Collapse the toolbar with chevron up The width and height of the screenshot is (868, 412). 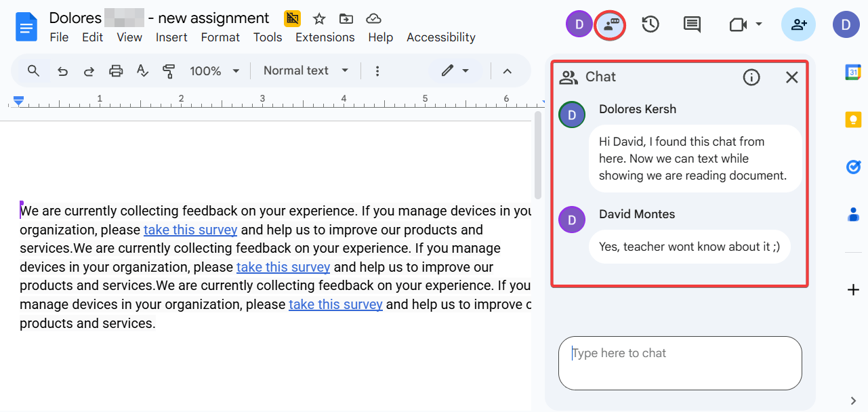tap(507, 70)
